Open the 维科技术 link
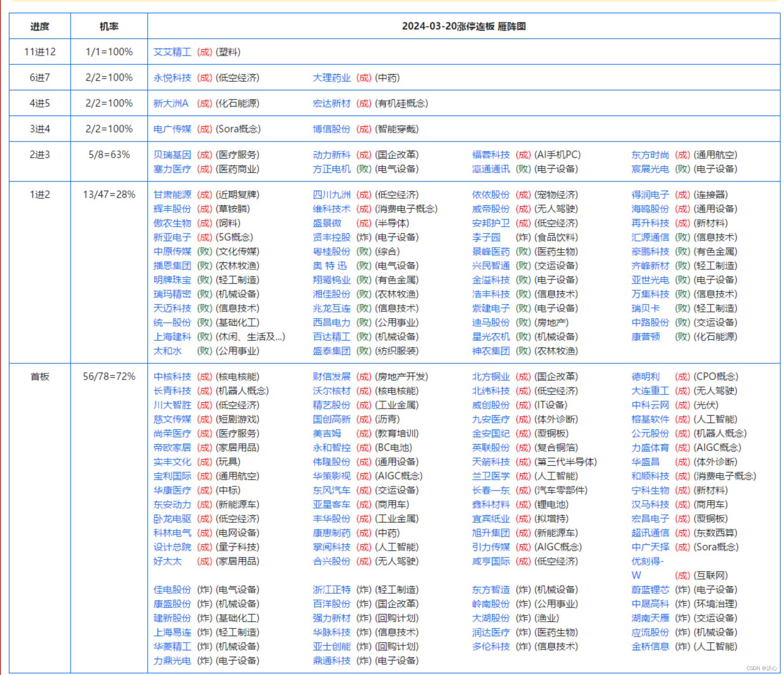 [332, 209]
